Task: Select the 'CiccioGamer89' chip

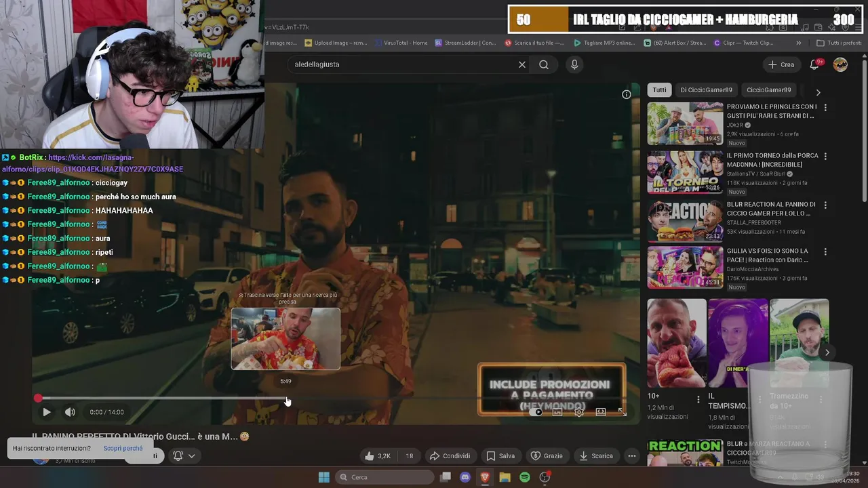Action: [768, 89]
